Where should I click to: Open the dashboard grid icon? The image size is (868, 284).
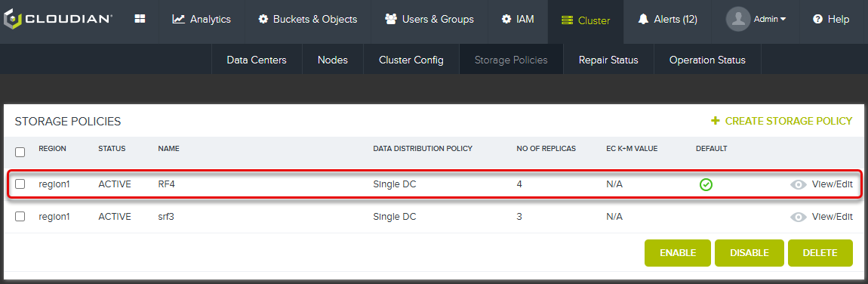pyautogui.click(x=140, y=19)
